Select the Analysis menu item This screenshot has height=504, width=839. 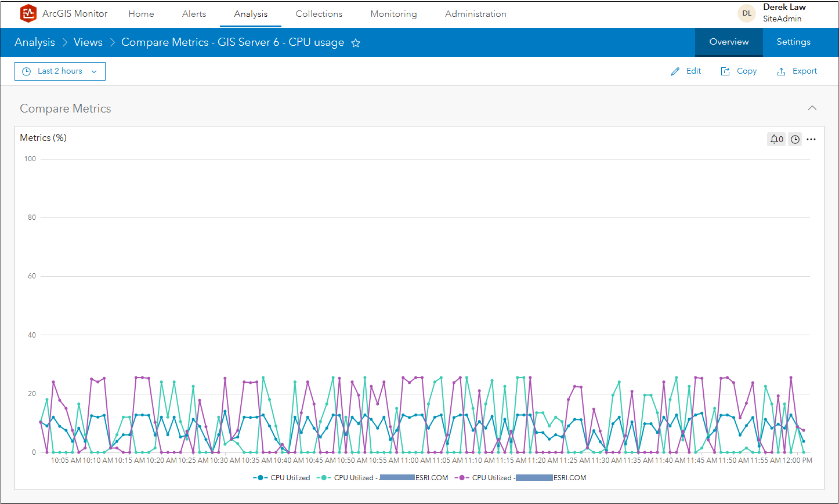pos(251,14)
